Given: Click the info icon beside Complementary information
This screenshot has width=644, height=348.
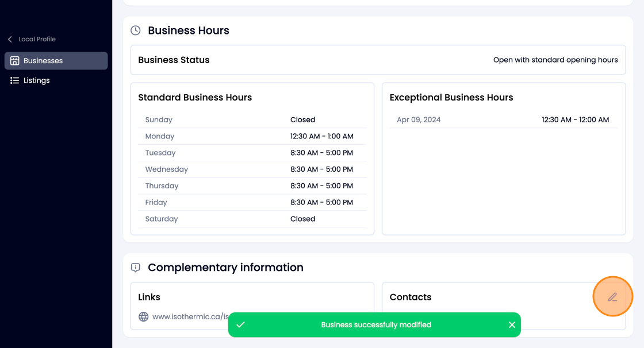Looking at the screenshot, I should coord(136,268).
